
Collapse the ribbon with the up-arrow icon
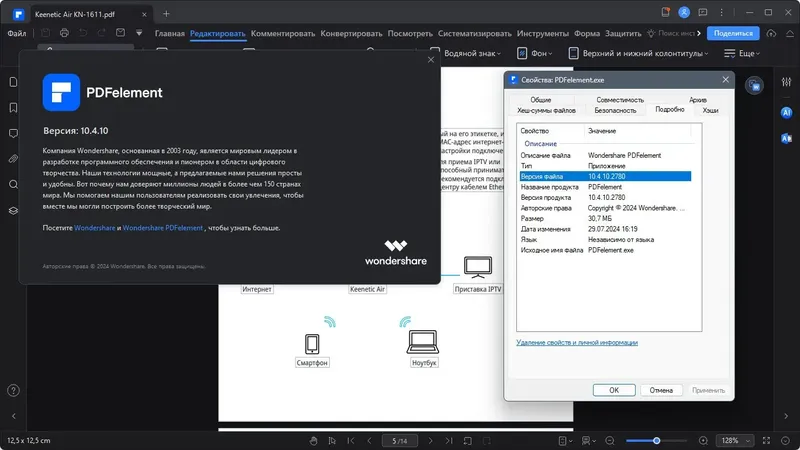point(789,33)
